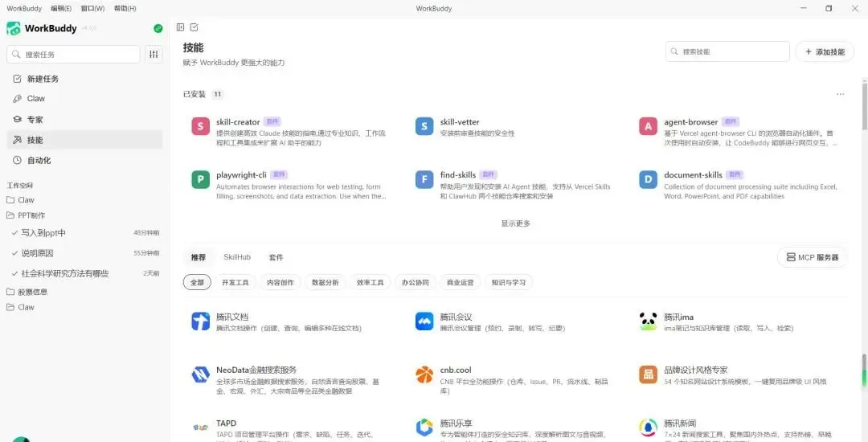Filter skills by 开发工具
868x442 pixels.
click(x=235, y=283)
